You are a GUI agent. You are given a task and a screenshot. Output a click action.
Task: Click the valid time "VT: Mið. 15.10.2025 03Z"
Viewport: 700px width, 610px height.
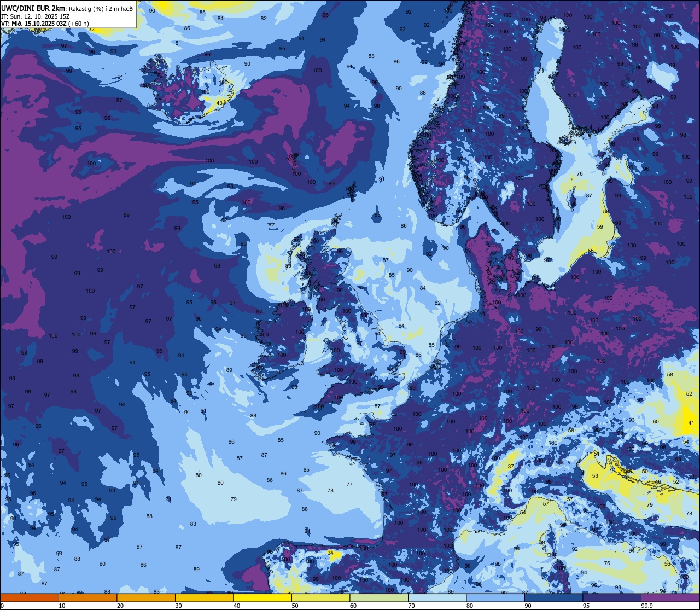tap(34, 24)
